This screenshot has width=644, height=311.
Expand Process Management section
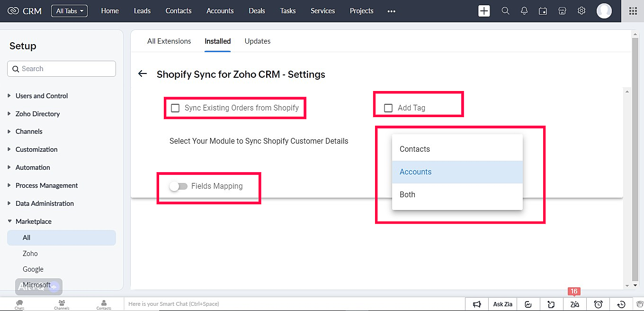(x=46, y=185)
